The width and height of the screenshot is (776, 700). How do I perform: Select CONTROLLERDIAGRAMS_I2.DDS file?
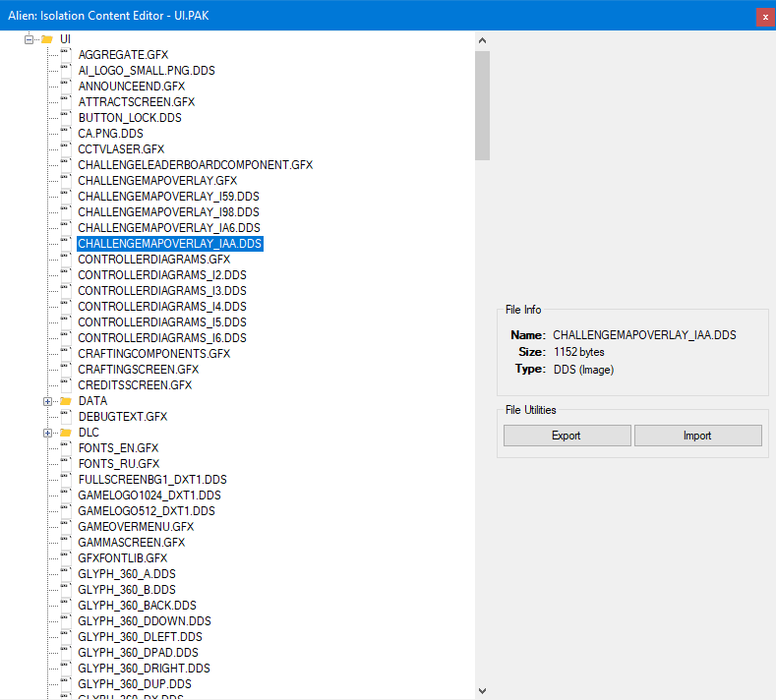[162, 275]
